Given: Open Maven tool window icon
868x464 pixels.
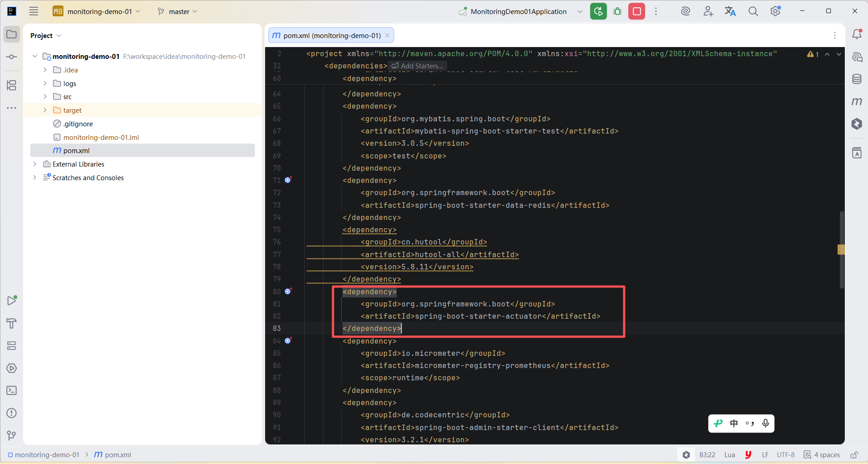Looking at the screenshot, I should coord(857,101).
